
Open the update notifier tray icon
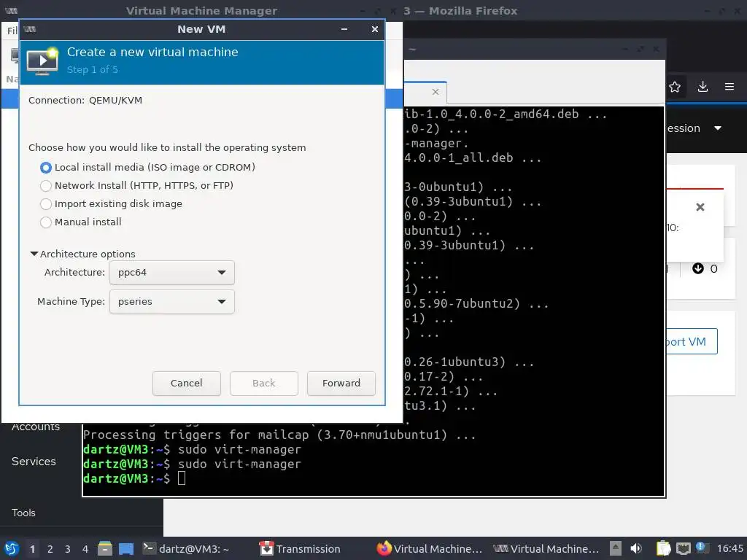click(703, 548)
